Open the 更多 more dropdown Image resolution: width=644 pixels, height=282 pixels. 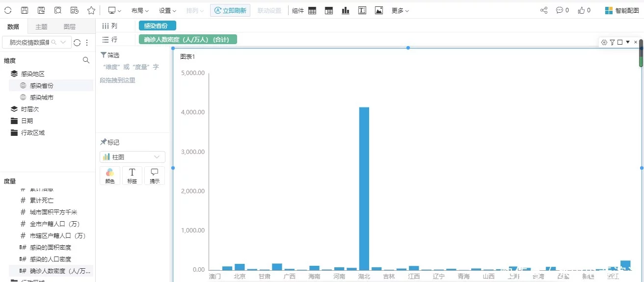[x=400, y=10]
